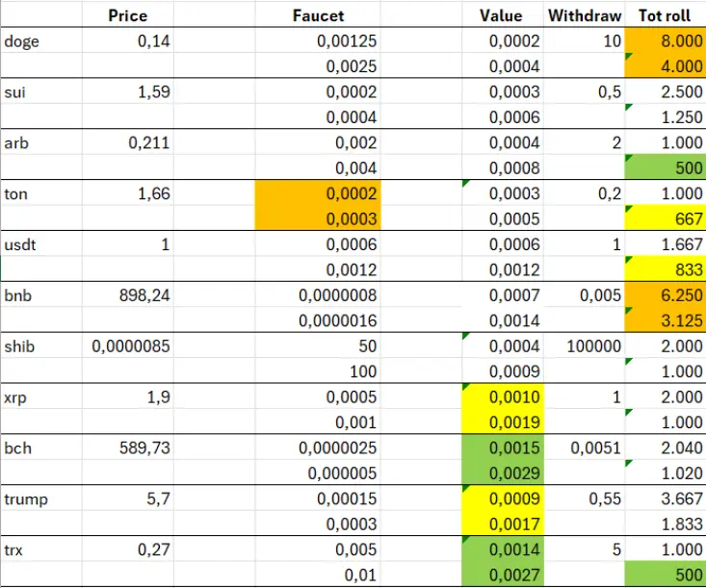Image resolution: width=706 pixels, height=588 pixels.
Task: Select shib price cell 0,0000085
Action: pos(128,345)
